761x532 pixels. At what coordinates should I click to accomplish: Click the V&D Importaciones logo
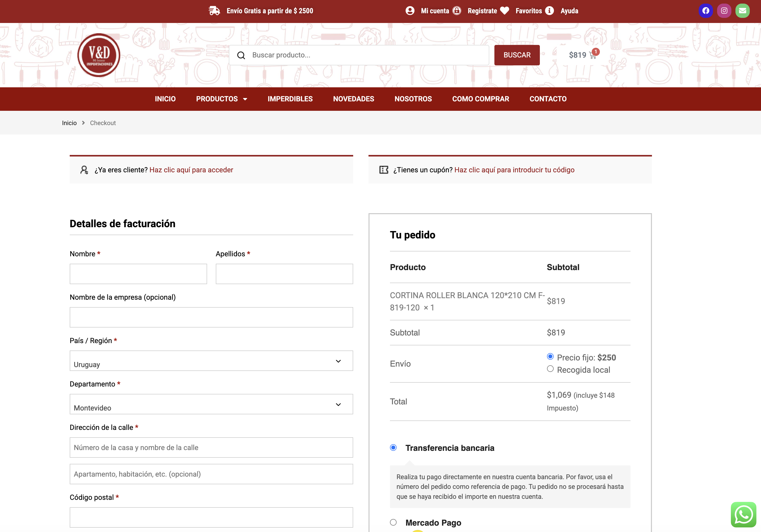pyautogui.click(x=99, y=55)
